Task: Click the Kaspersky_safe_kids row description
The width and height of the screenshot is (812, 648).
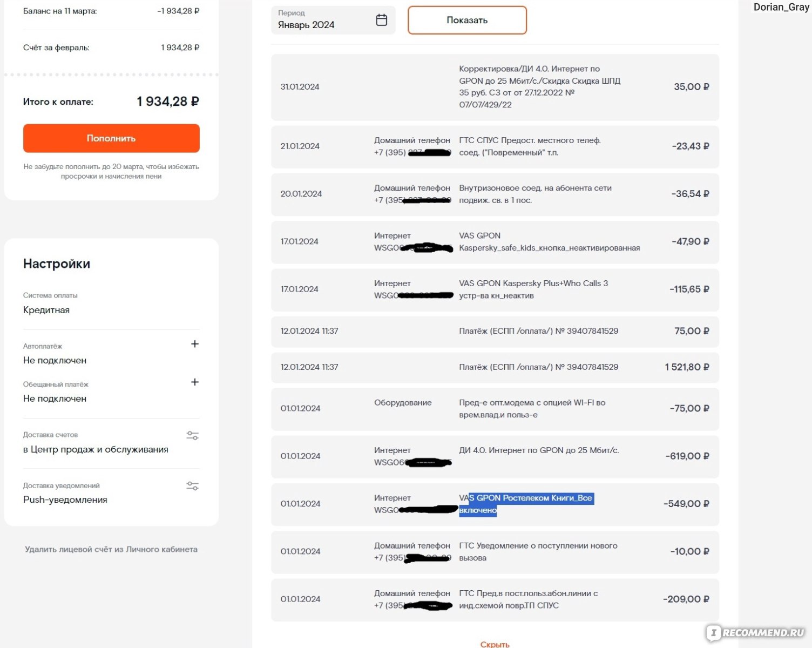Action: coord(549,242)
